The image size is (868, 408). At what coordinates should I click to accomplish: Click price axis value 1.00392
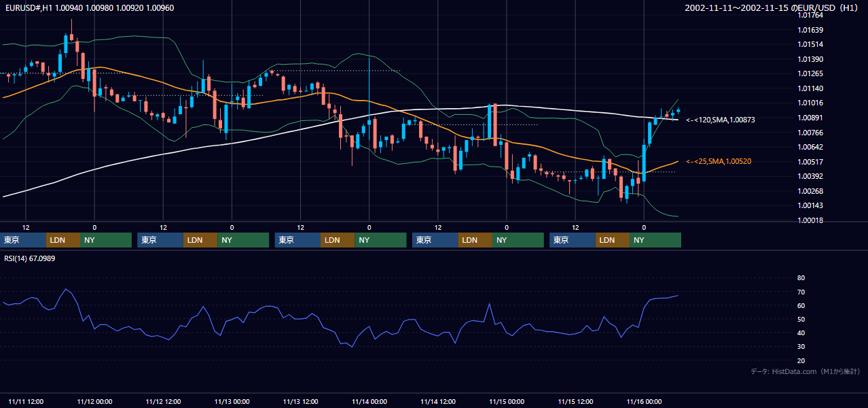click(x=811, y=176)
